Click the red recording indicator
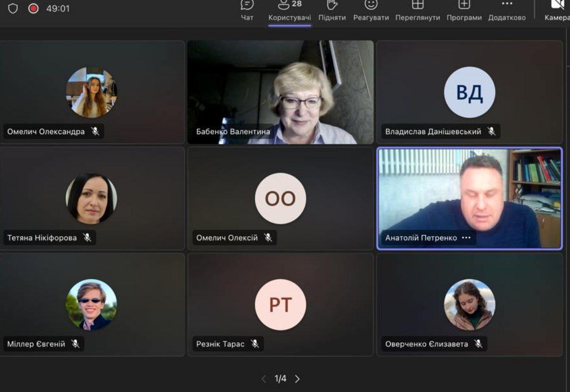 33,8
